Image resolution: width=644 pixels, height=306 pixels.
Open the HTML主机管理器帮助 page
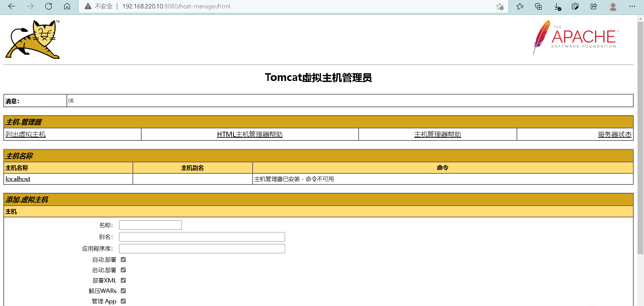click(x=250, y=134)
